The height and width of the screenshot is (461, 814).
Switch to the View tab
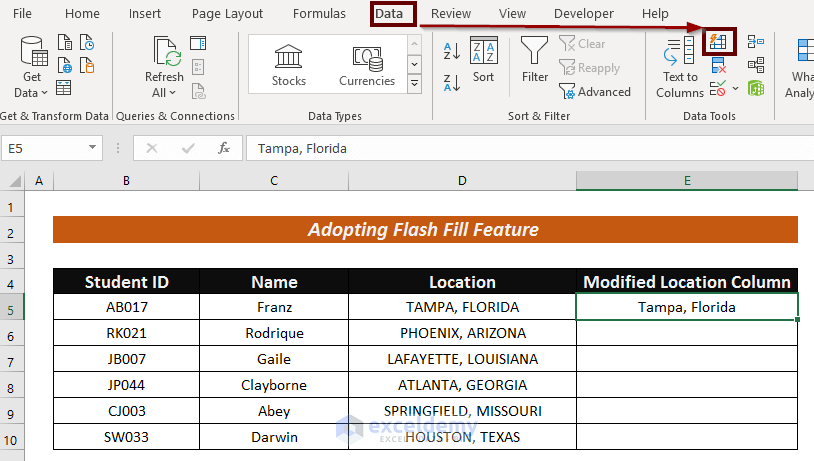coord(512,13)
